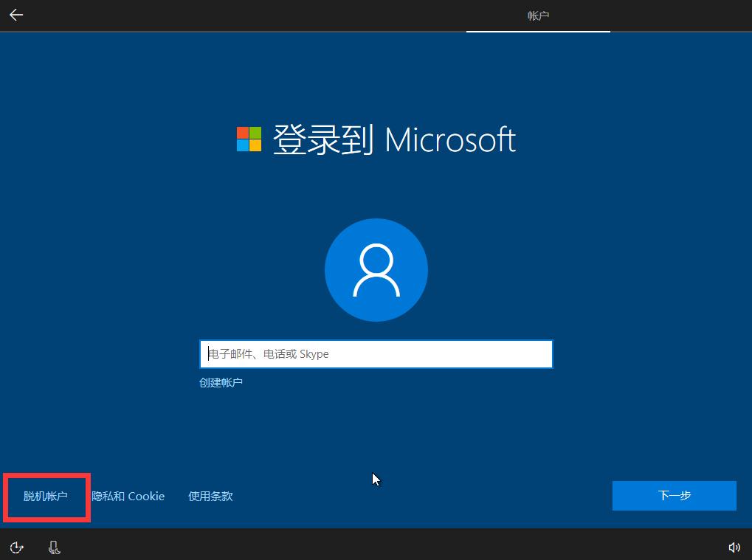752x560 pixels.
Task: Activate the narrator microphone icon
Action: 55,547
